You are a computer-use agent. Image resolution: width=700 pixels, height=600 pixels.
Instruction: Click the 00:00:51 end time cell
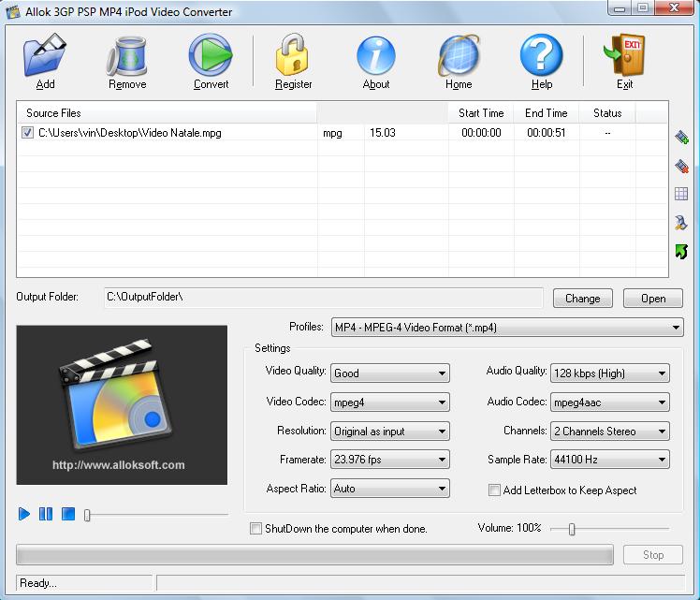546,133
